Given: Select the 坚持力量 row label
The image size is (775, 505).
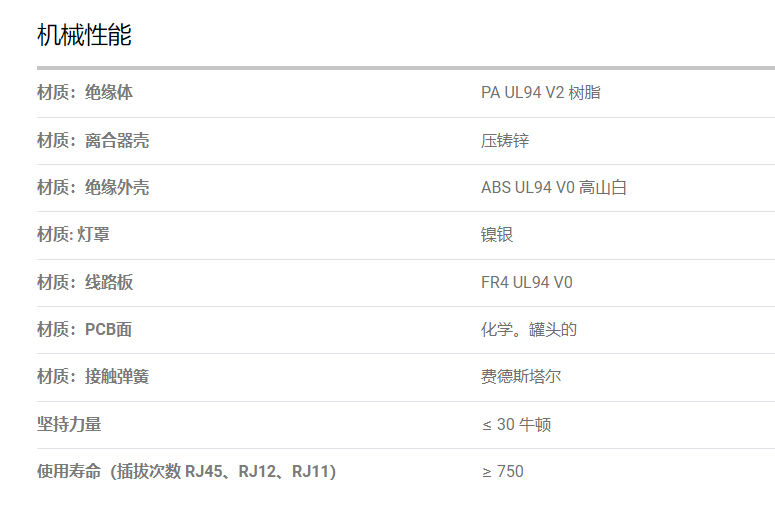Looking at the screenshot, I should [69, 424].
